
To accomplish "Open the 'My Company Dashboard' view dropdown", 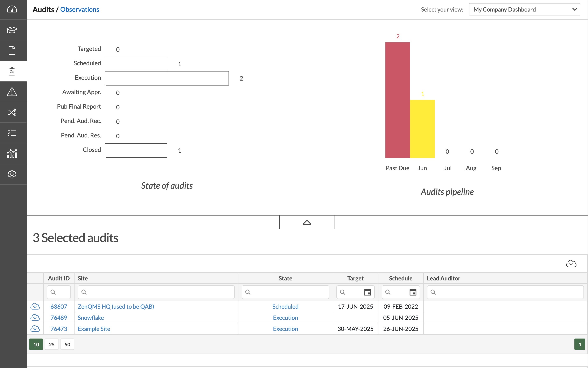I will [x=524, y=9].
